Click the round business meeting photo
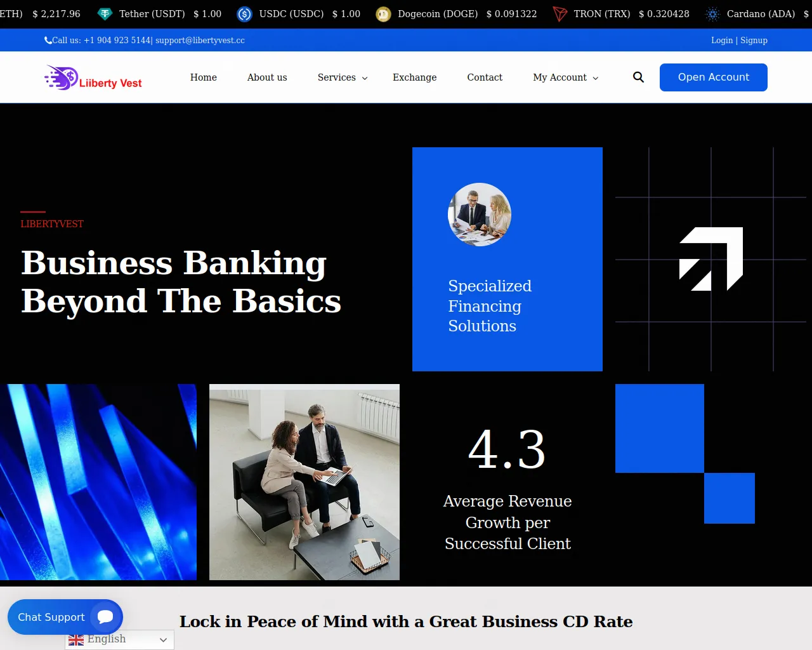 point(480,215)
